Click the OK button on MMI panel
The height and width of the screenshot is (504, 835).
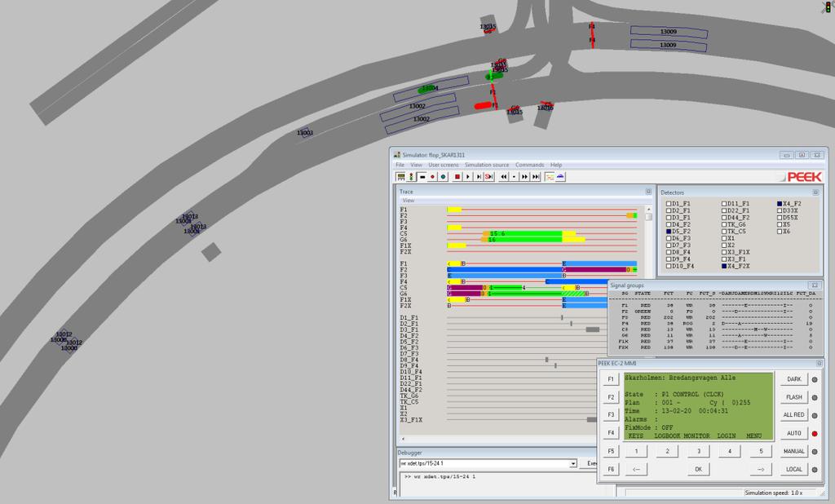click(x=698, y=469)
